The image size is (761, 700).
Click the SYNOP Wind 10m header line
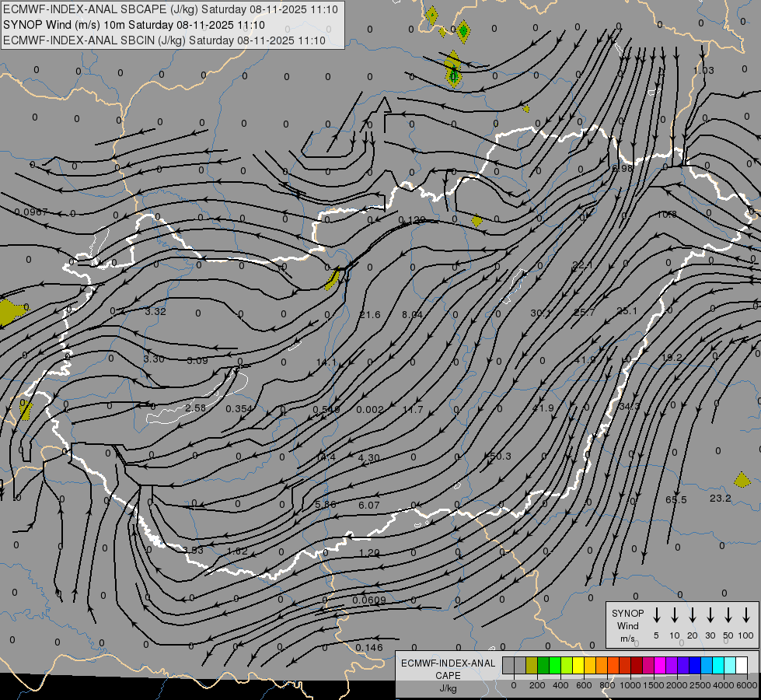(134, 25)
